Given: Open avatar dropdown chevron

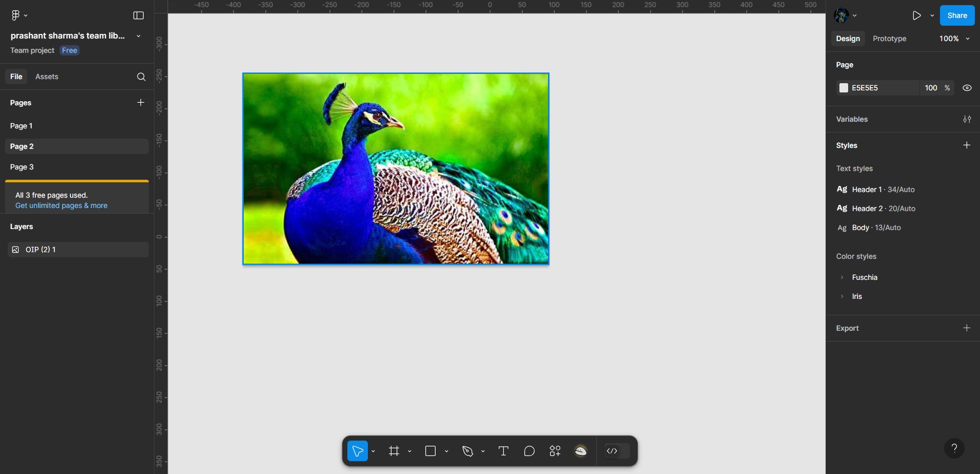Looking at the screenshot, I should click(855, 15).
